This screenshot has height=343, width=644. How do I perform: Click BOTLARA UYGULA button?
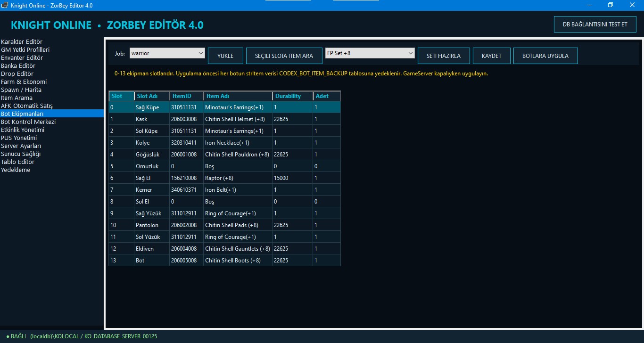545,56
